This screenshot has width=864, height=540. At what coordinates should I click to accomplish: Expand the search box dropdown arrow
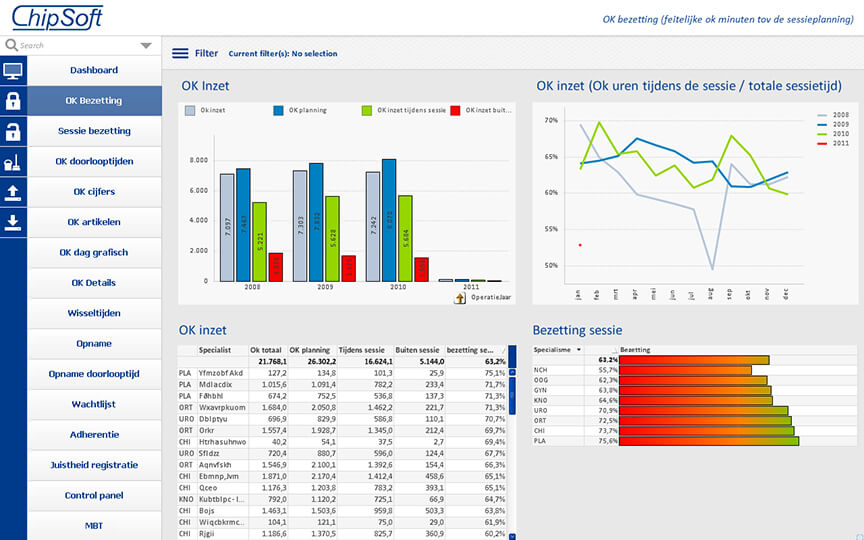click(146, 46)
